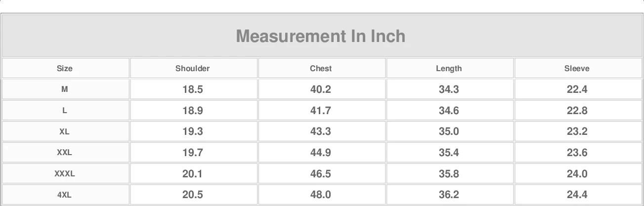Click the XL size row label

(65, 132)
